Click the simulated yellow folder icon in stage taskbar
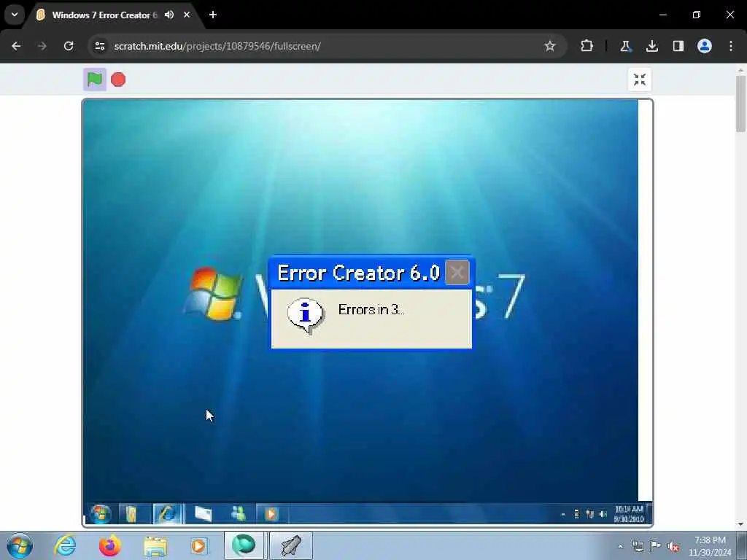Screen dimensions: 747x560 click(131, 514)
